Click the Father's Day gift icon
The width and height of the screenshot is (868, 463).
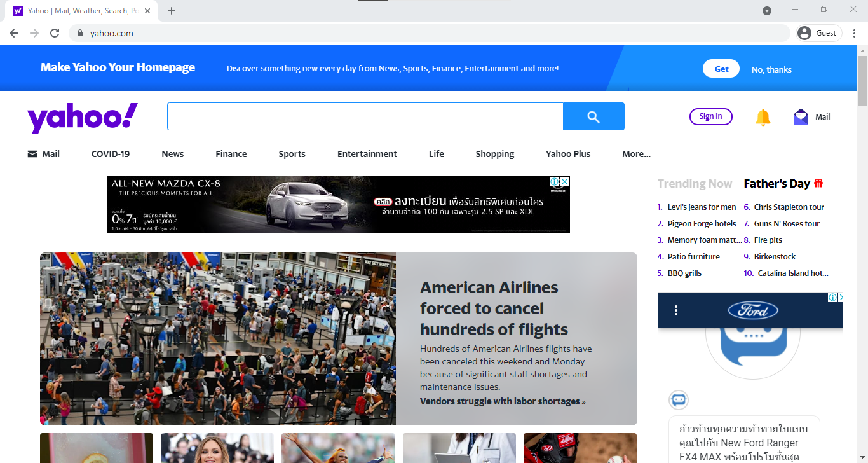click(x=818, y=183)
